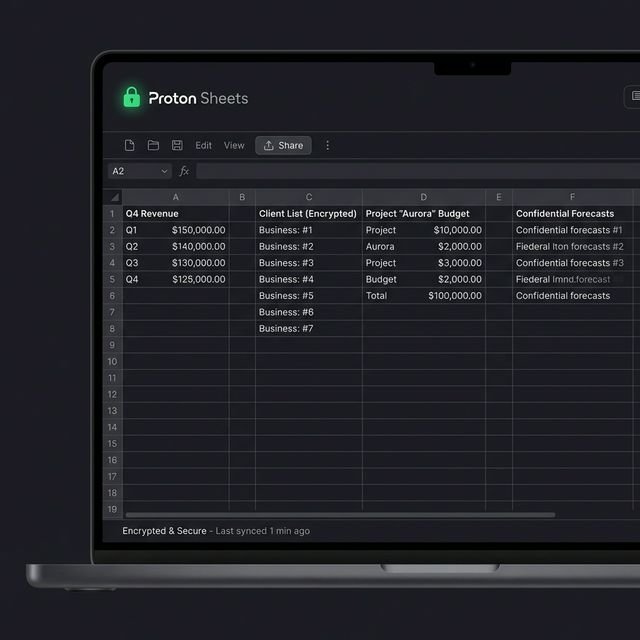Screen dimensions: 640x640
Task: Select the Project "Aurora" Budget header cell
Action: 424,214
